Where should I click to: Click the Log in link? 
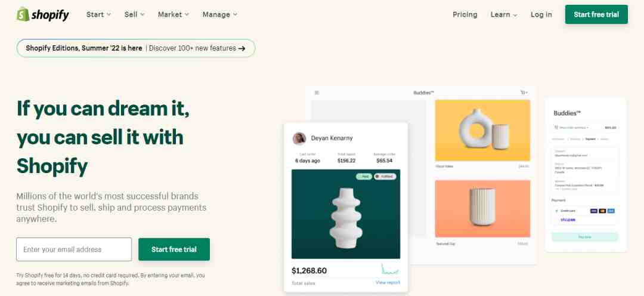coord(541,15)
